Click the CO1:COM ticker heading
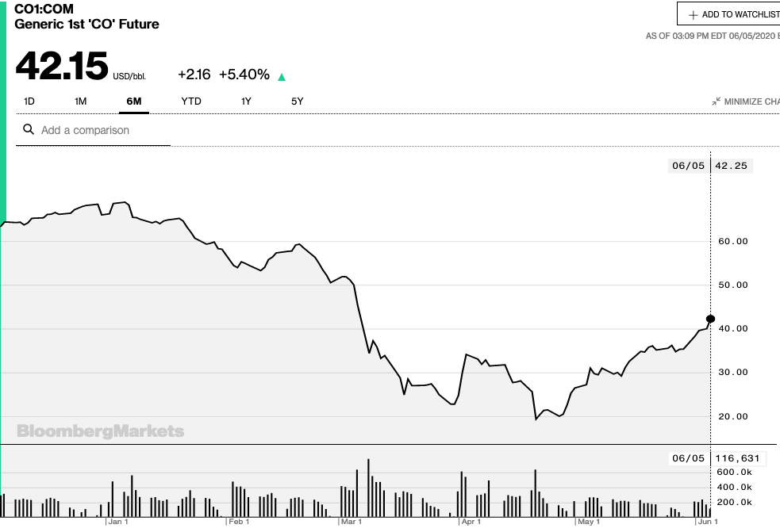The height and width of the screenshot is (532, 780). pos(44,9)
